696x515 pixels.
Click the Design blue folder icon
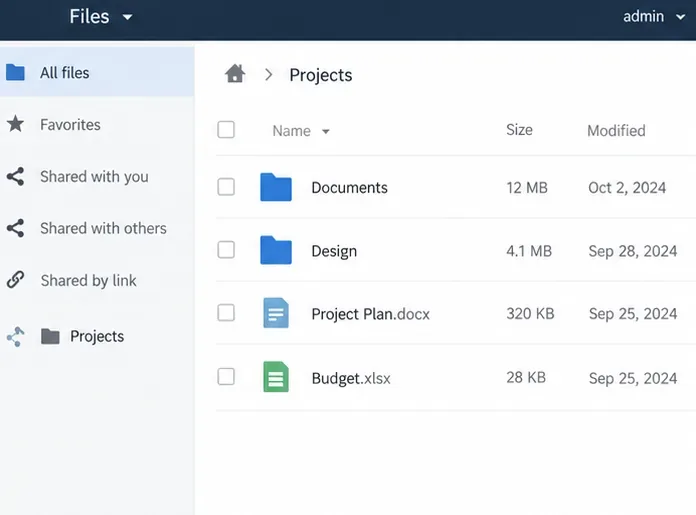(x=276, y=250)
